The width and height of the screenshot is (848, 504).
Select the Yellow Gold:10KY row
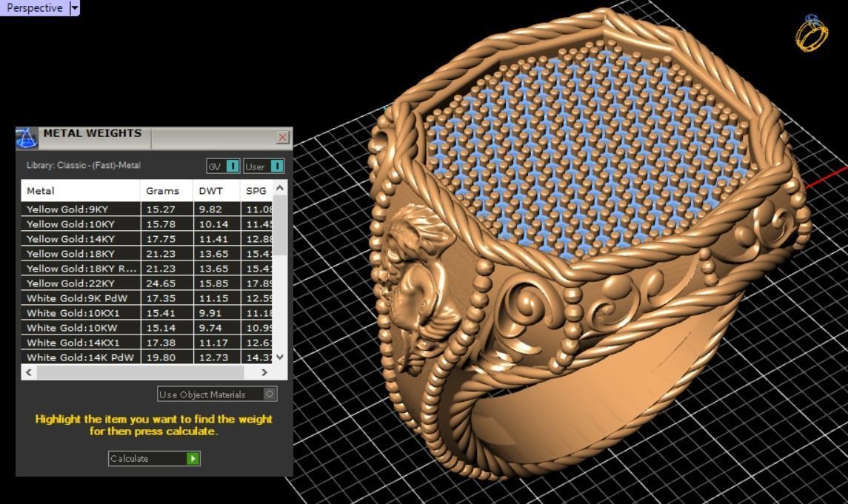[x=147, y=224]
